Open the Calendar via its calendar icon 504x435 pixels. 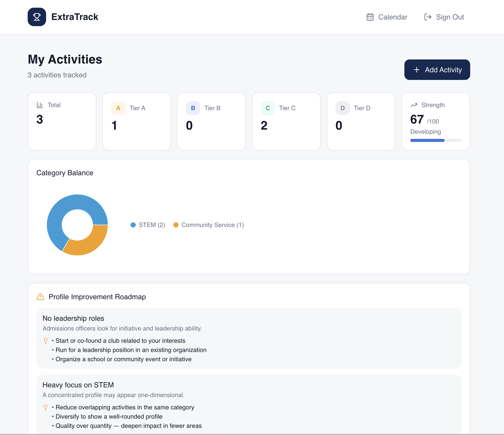(x=370, y=17)
